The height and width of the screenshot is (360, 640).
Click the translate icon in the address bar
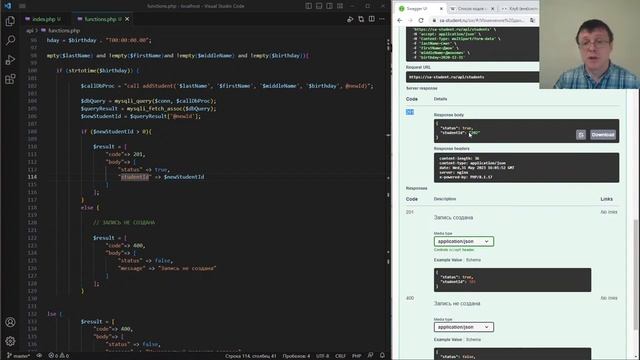click(x=533, y=20)
